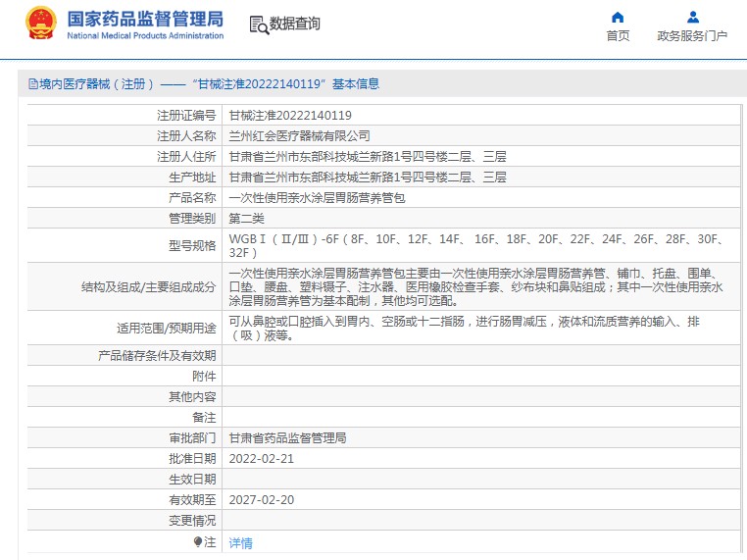Viewport: 747px width, 560px height.
Task: Click the 结构及组成 description text
Action: coord(476,287)
